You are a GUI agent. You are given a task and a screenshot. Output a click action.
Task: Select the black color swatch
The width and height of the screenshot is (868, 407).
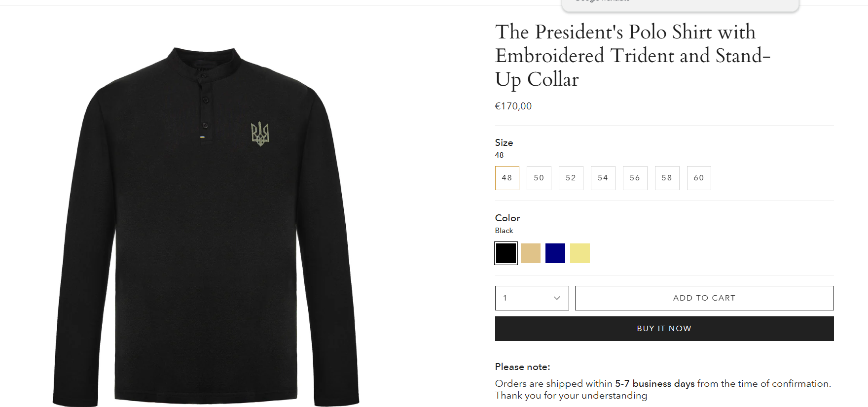pos(506,253)
